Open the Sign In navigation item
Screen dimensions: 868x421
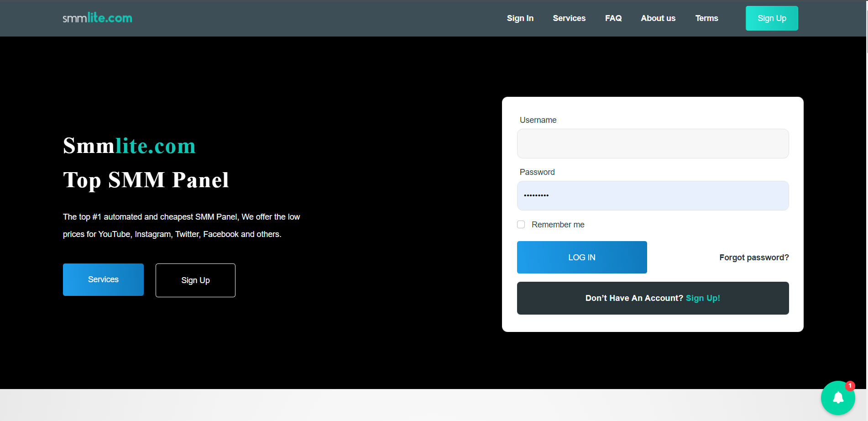520,18
